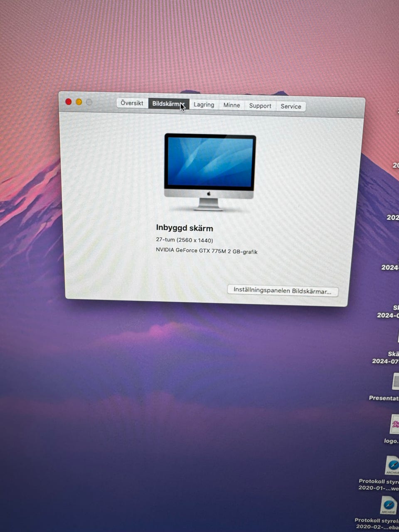Click the NVIDIA GeForce GTX 775M text
The height and width of the screenshot is (532, 399).
click(207, 251)
